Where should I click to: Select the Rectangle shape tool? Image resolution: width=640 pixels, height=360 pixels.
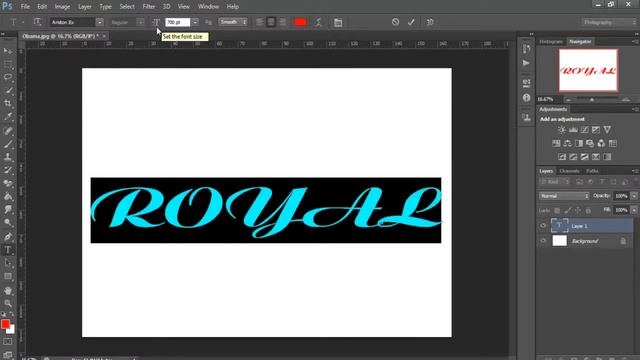[x=8, y=276]
